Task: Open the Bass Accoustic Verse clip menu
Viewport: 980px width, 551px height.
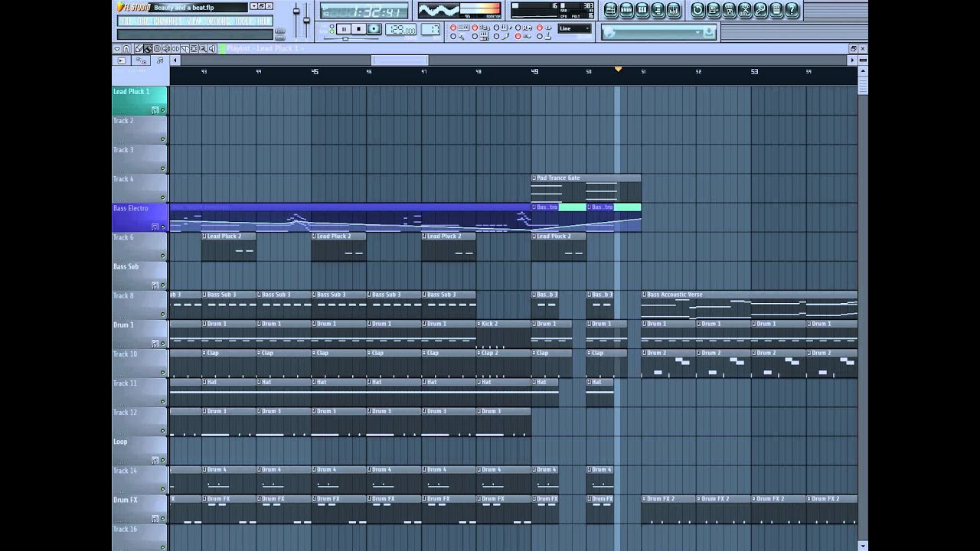Action: pyautogui.click(x=645, y=295)
